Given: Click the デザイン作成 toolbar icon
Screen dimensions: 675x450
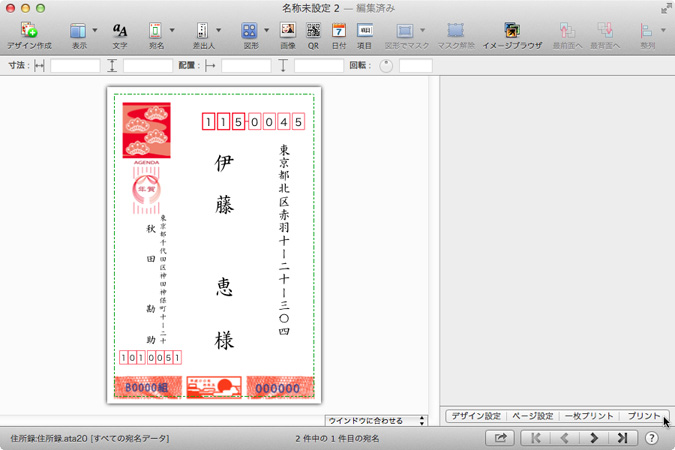Looking at the screenshot, I should (29, 32).
